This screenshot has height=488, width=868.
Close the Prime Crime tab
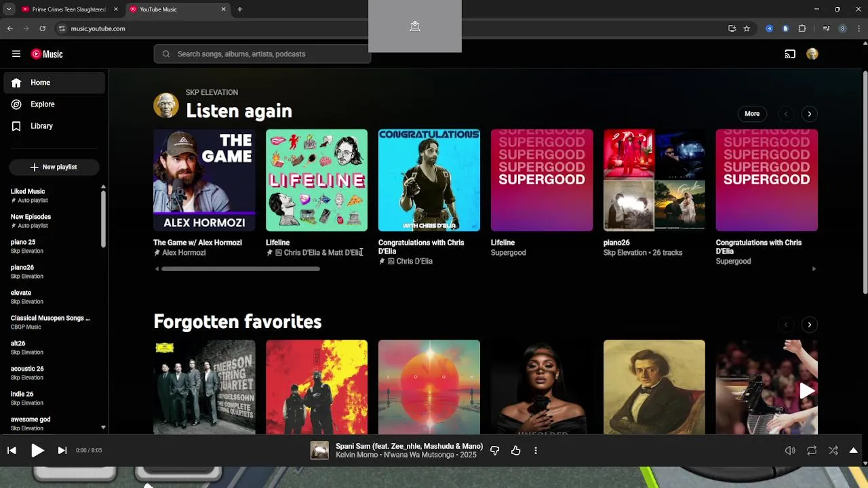(x=115, y=9)
